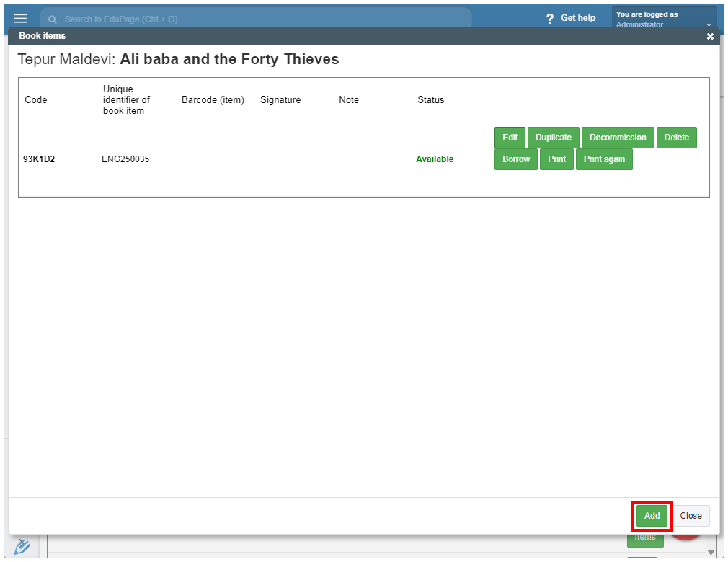The image size is (728, 562).
Task: Delete the book item
Action: pyautogui.click(x=676, y=138)
